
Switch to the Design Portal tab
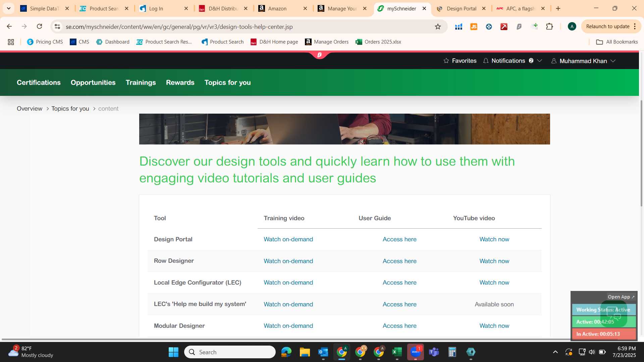(x=461, y=8)
